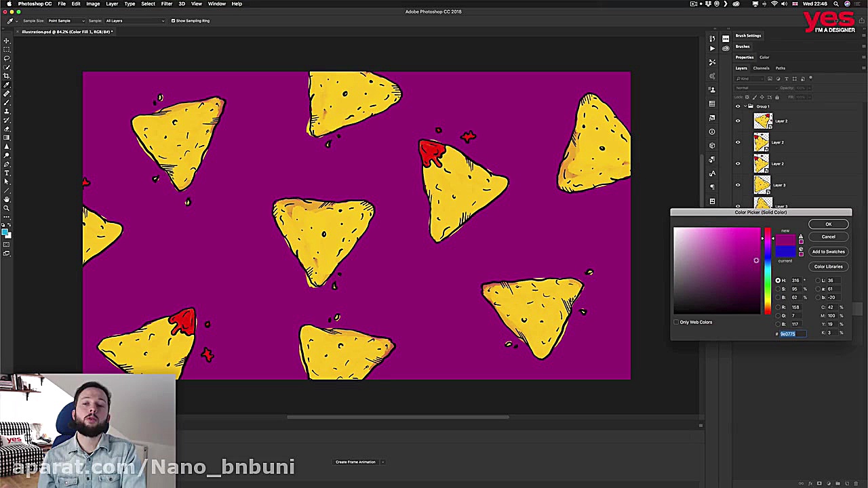The image size is (868, 488).
Task: Open the 3D panel icon
Action: [x=712, y=146]
